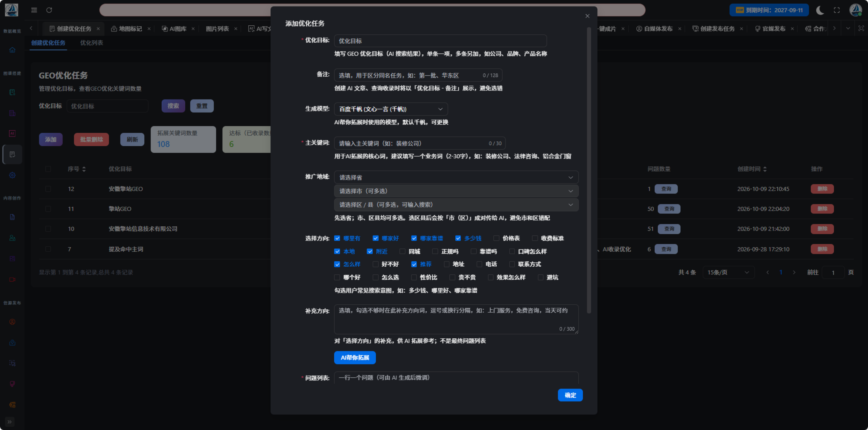Image resolution: width=868 pixels, height=430 pixels.
Task: Open the 请选择省 province dropdown
Action: coord(456,177)
